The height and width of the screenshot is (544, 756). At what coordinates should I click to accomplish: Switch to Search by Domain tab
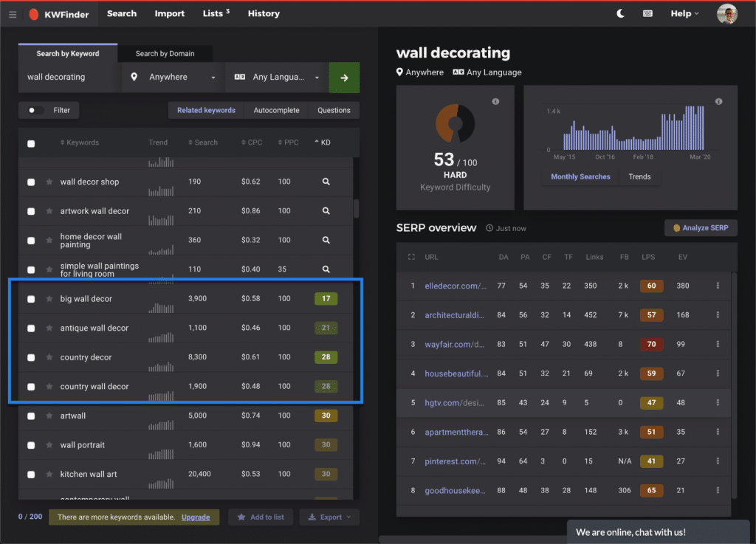(x=165, y=53)
